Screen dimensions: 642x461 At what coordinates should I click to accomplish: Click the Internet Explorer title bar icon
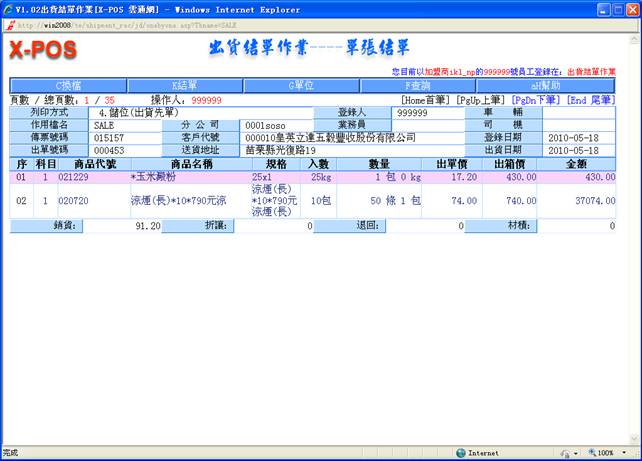tap(8, 8)
